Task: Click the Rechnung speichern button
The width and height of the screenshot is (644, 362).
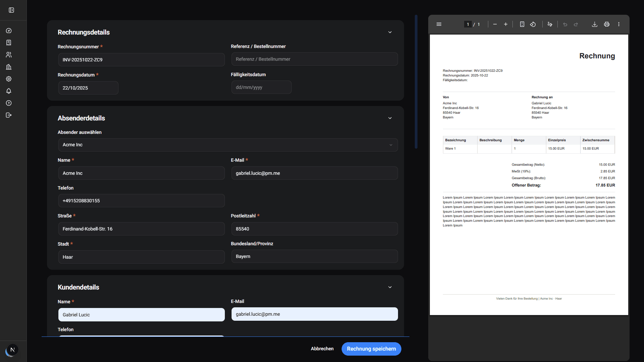Action: click(x=371, y=349)
